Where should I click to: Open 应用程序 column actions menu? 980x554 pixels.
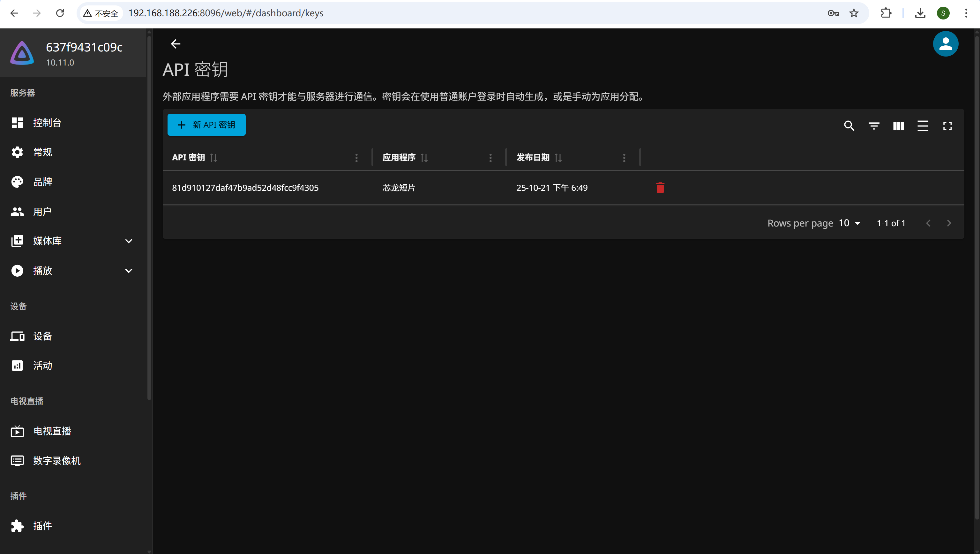490,157
